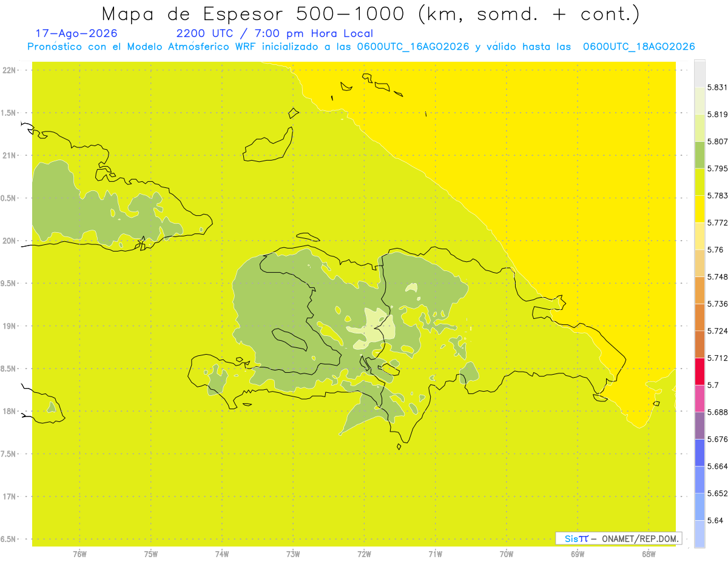The image size is (728, 562).
Task: Select the yellow-green 5.783–5.795 legend swatch
Action: pyautogui.click(x=699, y=182)
